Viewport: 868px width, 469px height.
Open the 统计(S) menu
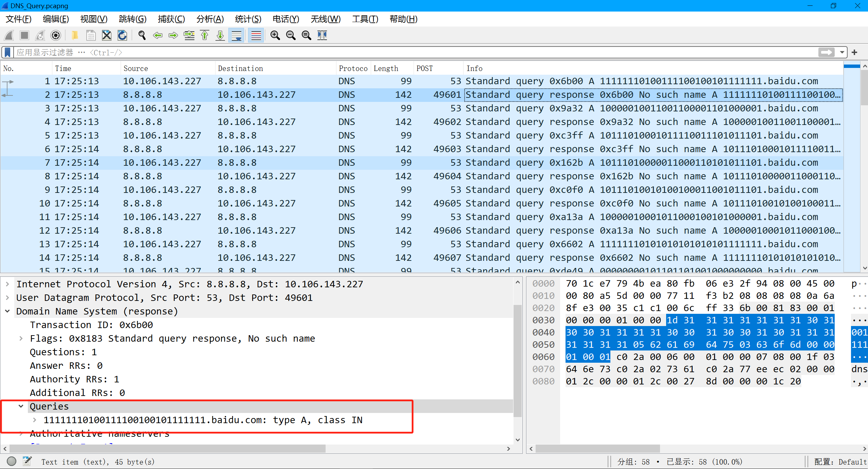(248, 19)
